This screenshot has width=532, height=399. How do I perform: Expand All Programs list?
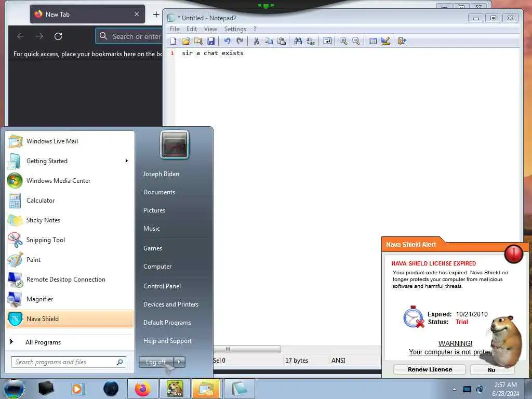pyautogui.click(x=70, y=342)
